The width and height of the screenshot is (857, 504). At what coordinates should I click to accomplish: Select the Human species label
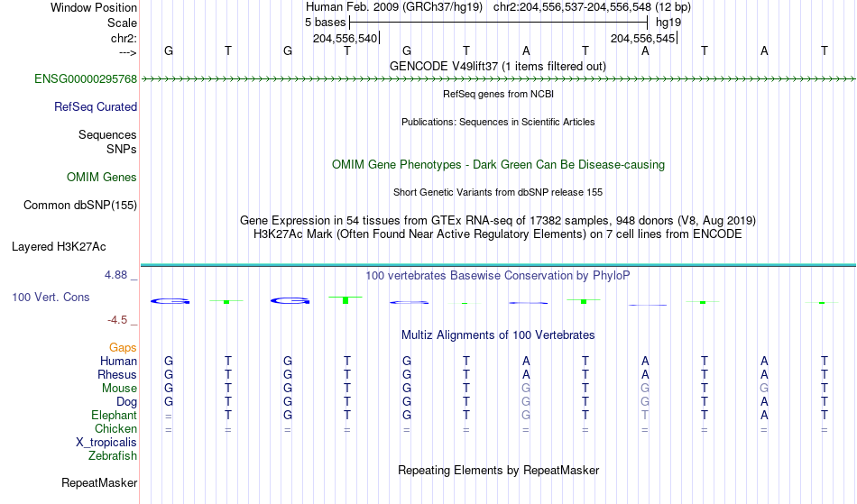point(118,362)
